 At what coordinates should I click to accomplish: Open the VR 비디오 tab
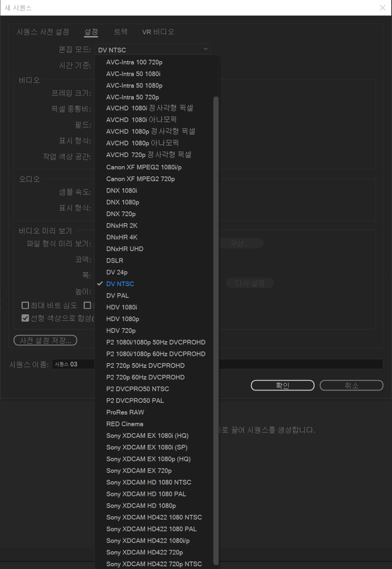pos(158,32)
